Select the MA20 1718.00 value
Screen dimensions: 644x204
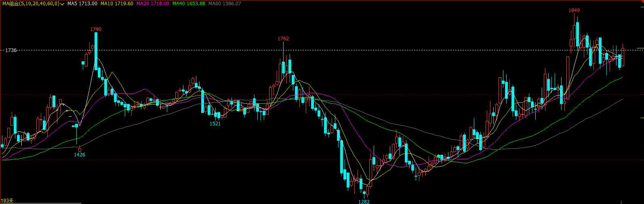[153, 4]
